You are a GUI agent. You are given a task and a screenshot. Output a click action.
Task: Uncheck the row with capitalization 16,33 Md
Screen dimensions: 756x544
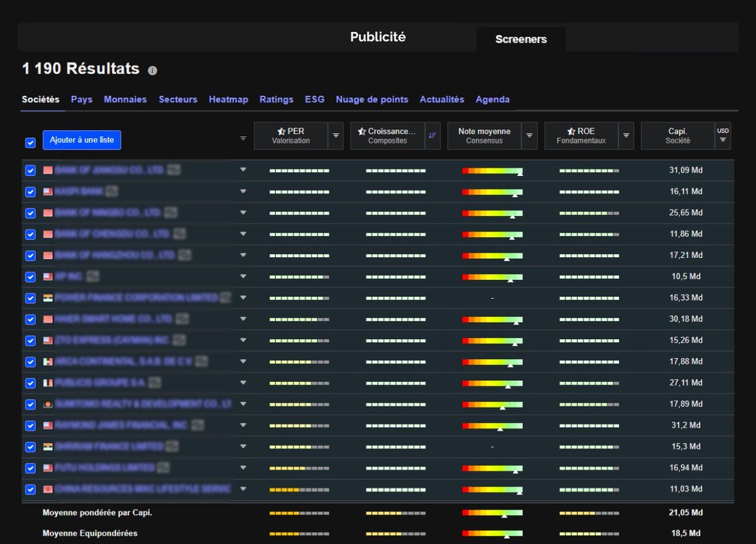(x=30, y=298)
